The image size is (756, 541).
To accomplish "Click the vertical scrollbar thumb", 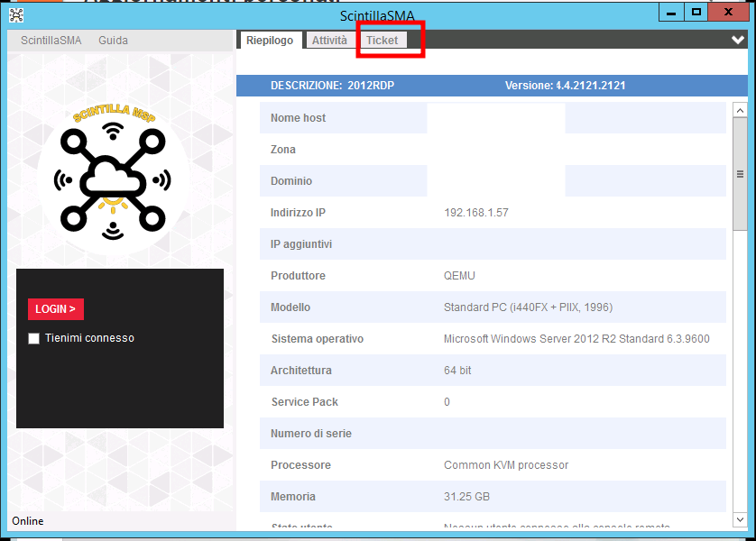I will (740, 175).
